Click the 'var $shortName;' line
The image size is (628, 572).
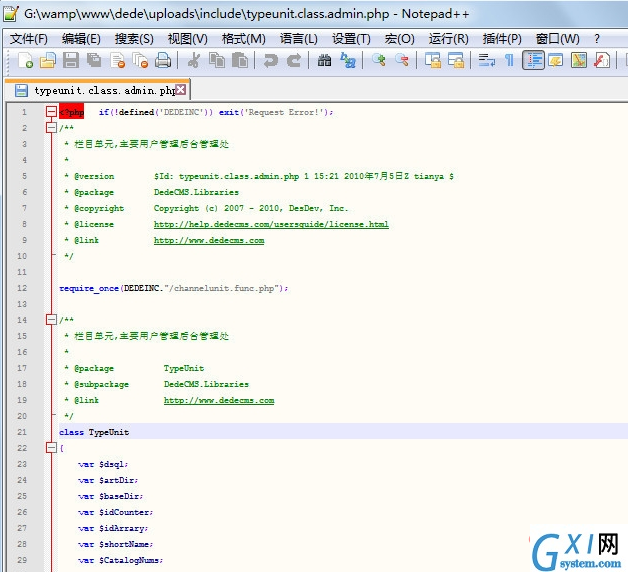click(115, 544)
